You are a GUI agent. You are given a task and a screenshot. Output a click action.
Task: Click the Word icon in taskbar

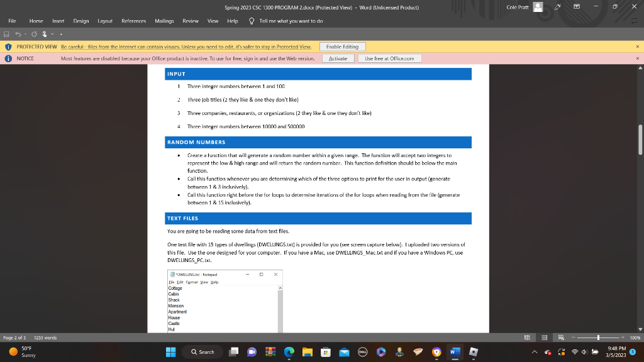(x=455, y=352)
